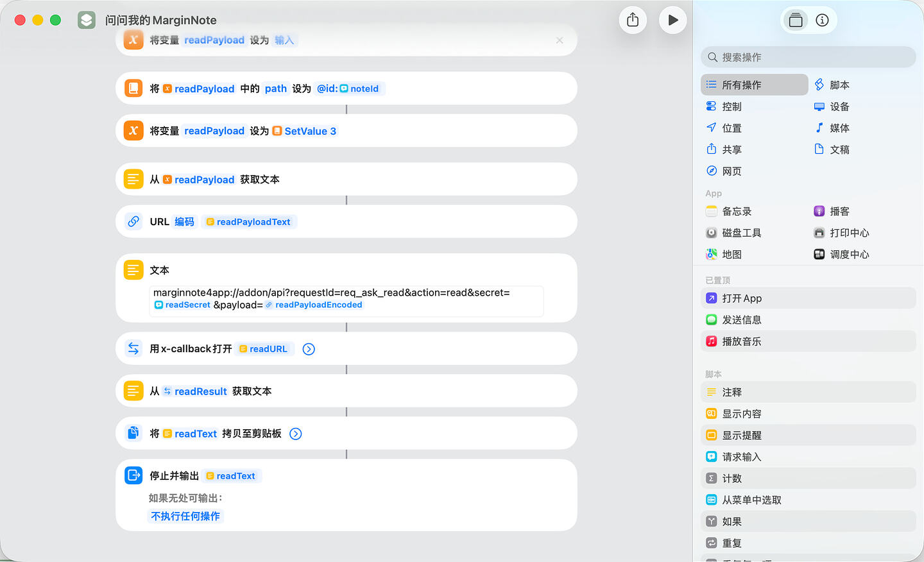Open the shortcut details info panel
The width and height of the screenshot is (924, 562).
(x=822, y=21)
